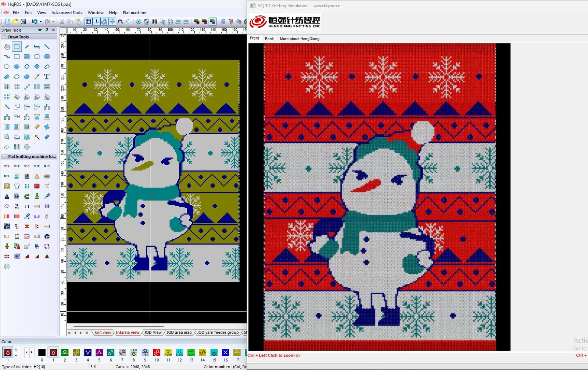Show the Back view of simulation

[269, 39]
